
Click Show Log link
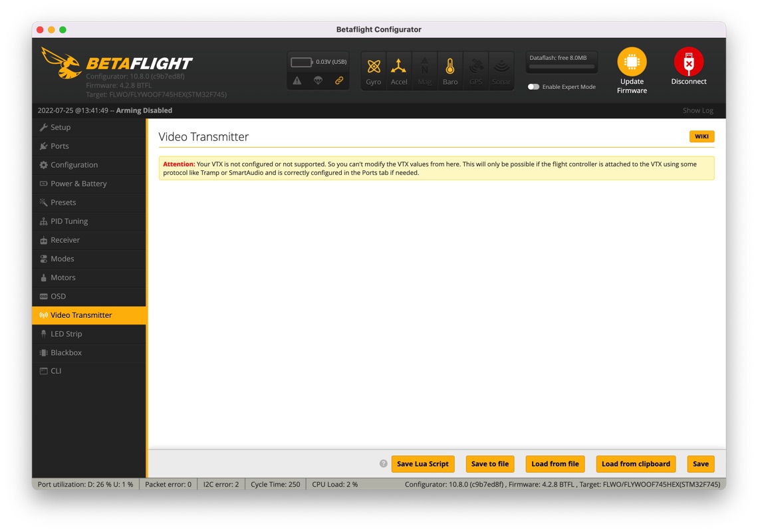(698, 110)
